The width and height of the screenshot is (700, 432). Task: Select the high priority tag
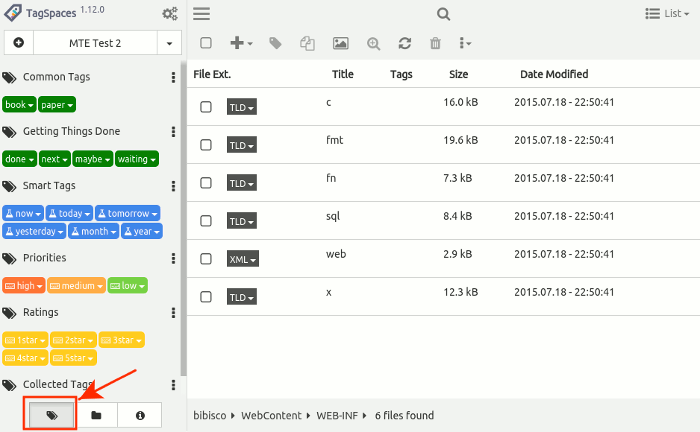tap(24, 286)
